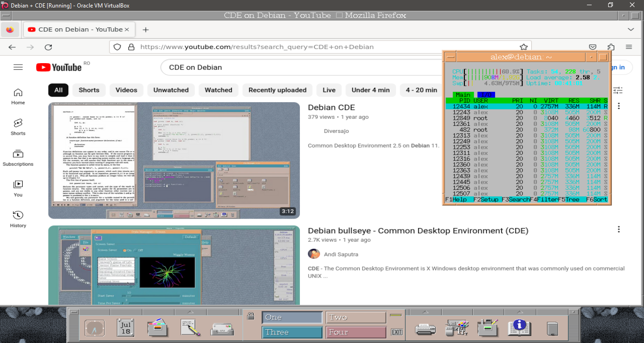Image resolution: width=644 pixels, height=343 pixels.
Task: Expand the subpanel arrow above the printer icon
Action: tap(425, 312)
